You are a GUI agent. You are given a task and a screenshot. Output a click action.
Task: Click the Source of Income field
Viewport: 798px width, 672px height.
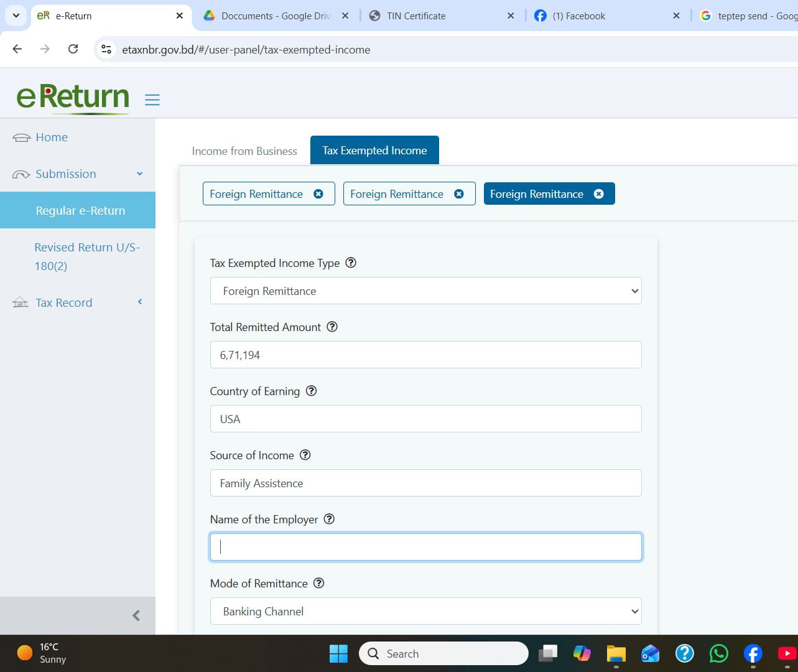click(426, 483)
